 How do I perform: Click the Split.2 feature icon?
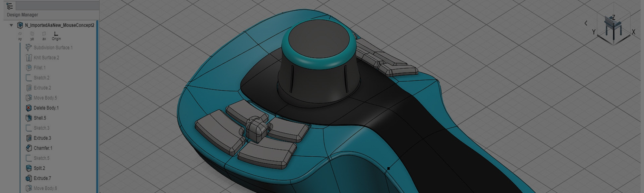point(29,168)
